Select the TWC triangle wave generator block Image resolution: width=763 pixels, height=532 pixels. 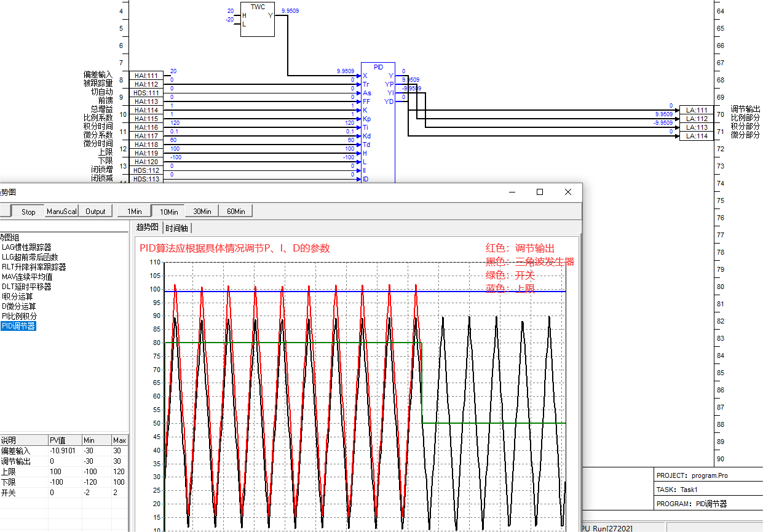(257, 20)
